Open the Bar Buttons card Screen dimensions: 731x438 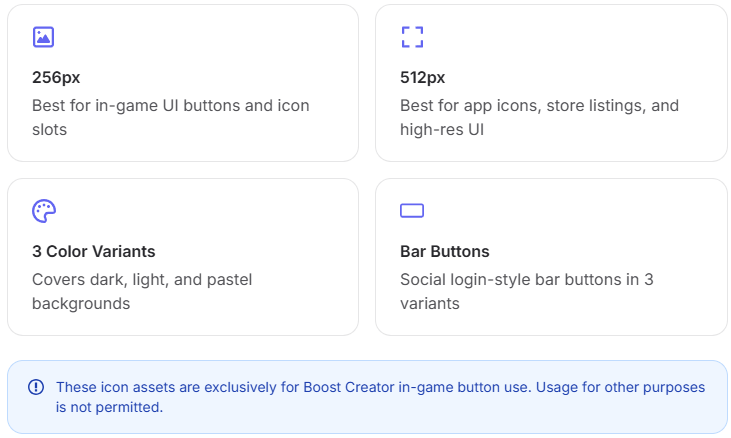click(551, 257)
